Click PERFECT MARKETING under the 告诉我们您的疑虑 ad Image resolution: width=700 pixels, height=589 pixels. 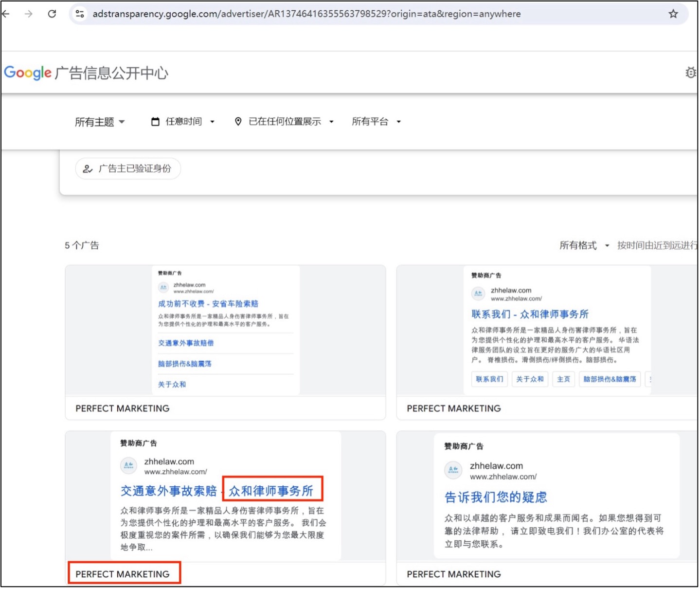454,574
